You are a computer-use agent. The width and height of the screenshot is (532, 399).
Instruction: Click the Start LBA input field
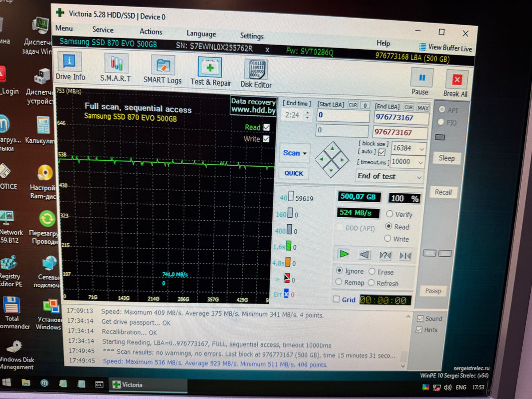[x=343, y=116]
